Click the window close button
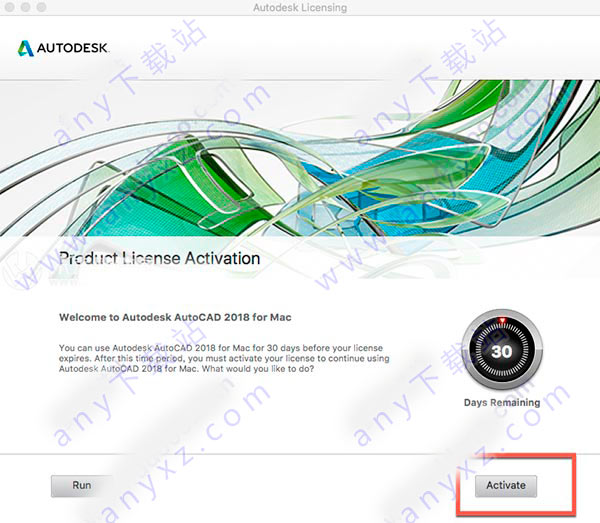 click(10, 7)
